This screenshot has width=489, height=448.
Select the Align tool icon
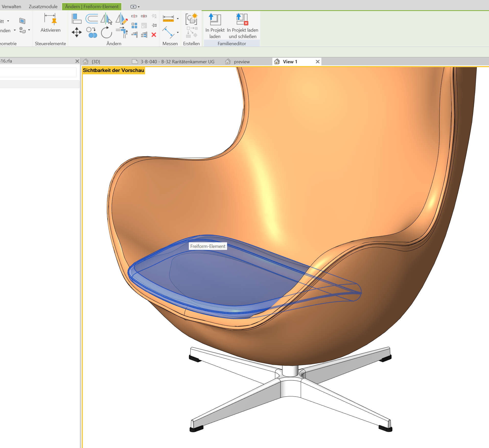coord(76,19)
